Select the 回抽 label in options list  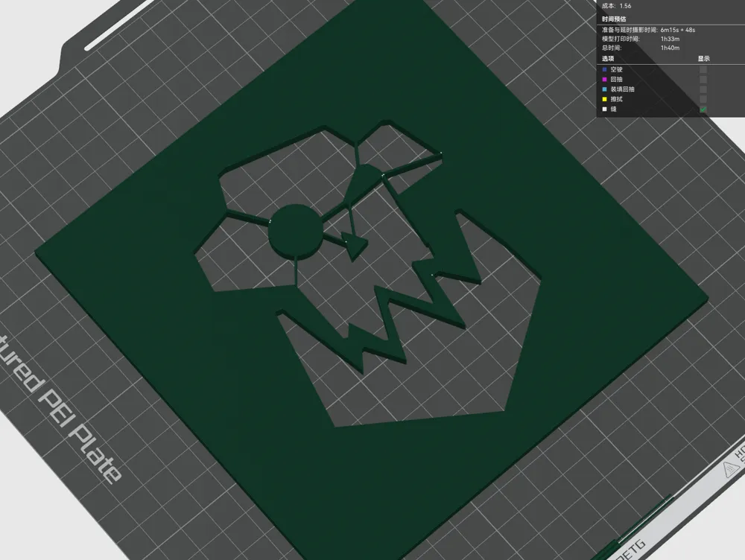616,80
